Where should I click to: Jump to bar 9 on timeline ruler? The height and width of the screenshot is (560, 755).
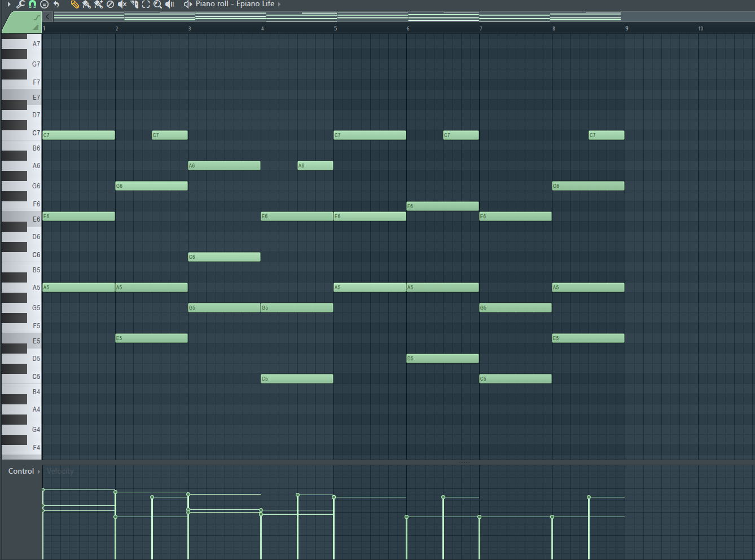pos(626,28)
